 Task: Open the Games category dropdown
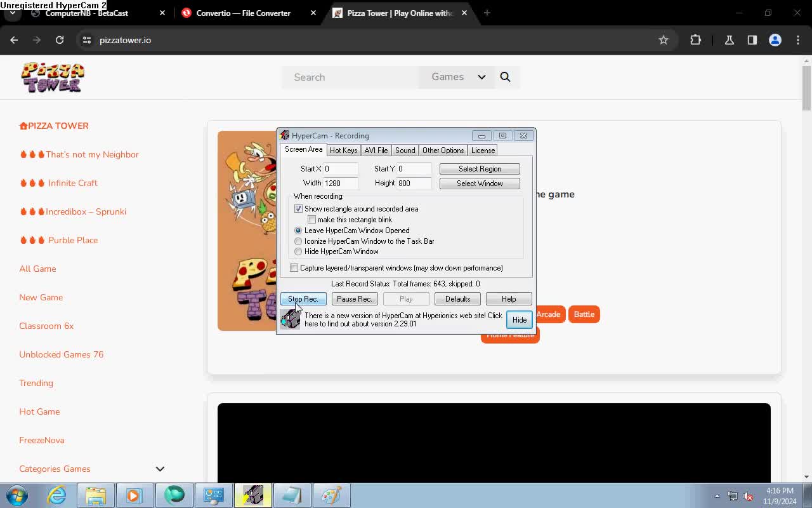click(x=458, y=77)
